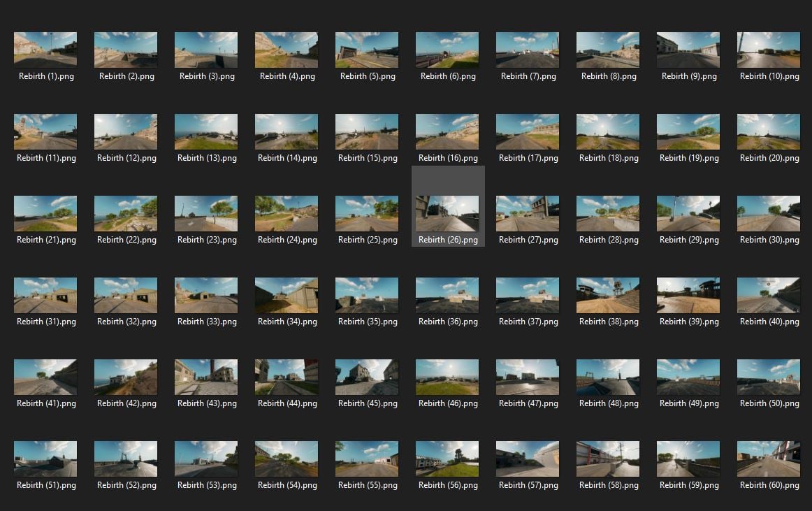This screenshot has width=812, height=511.
Task: Select the Rebirth (35).png thumbnail
Action: pyautogui.click(x=367, y=296)
